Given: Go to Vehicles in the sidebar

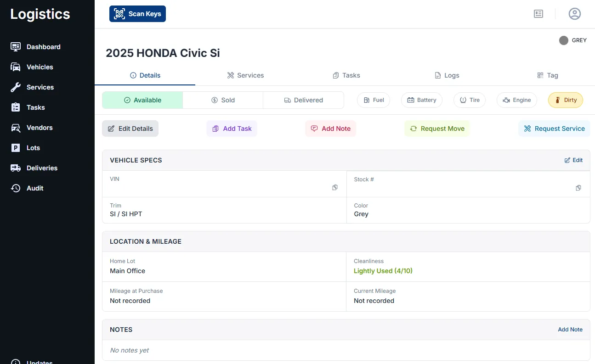Looking at the screenshot, I should (32, 67).
